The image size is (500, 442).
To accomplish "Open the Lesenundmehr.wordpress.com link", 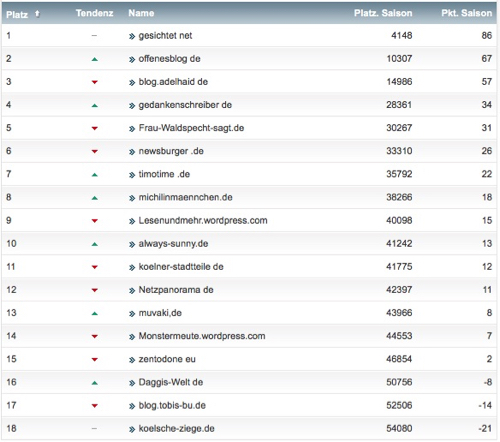I will 203,220.
